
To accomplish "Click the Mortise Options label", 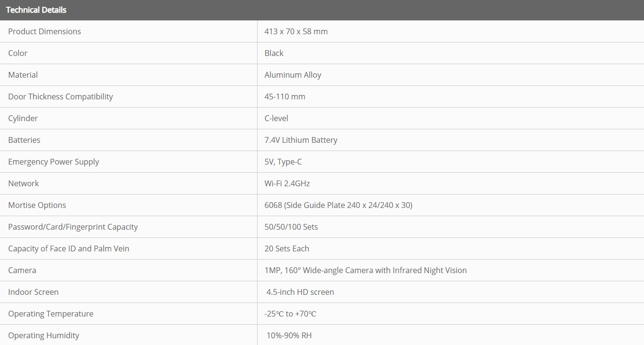I will (x=37, y=205).
